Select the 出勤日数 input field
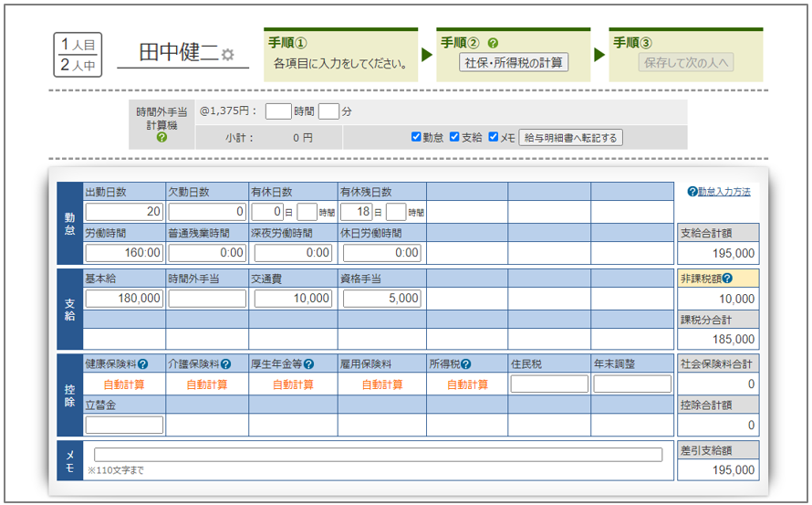 [124, 212]
